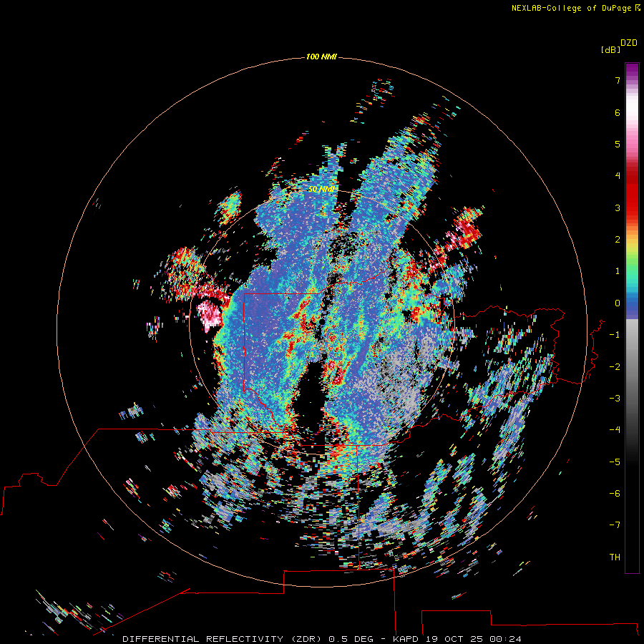Image resolution: width=644 pixels, height=644 pixels.
Task: Click the colorbar value 1 label
Action: click(618, 271)
